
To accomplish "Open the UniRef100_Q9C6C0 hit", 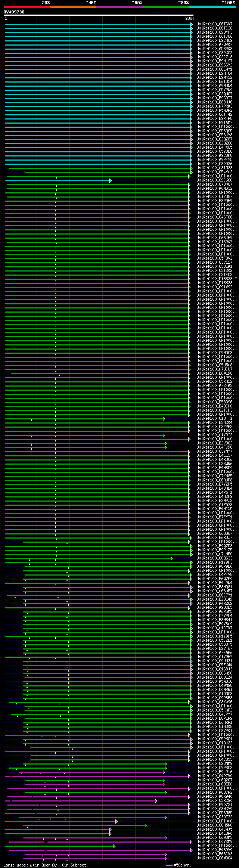I will click(214, 180).
